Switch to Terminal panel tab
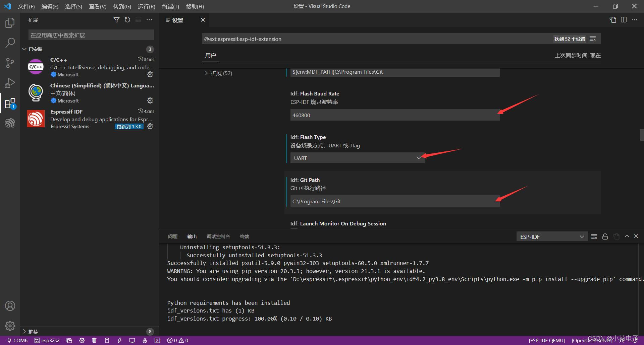Image resolution: width=644 pixels, height=345 pixels. 245,236
